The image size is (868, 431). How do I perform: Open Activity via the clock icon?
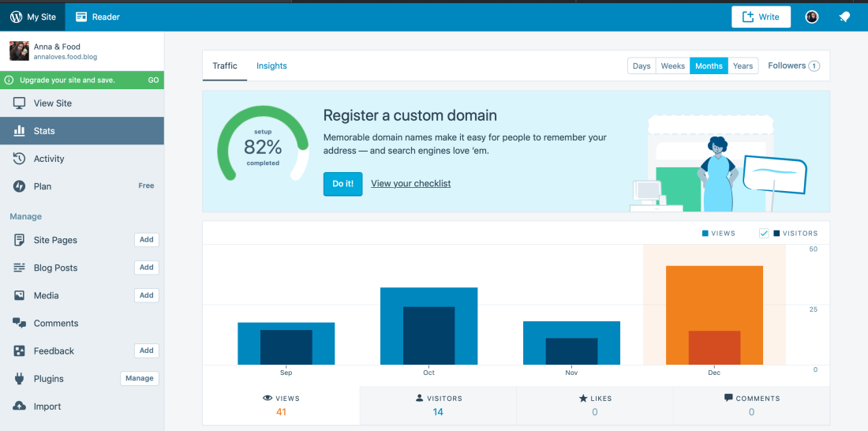19,159
